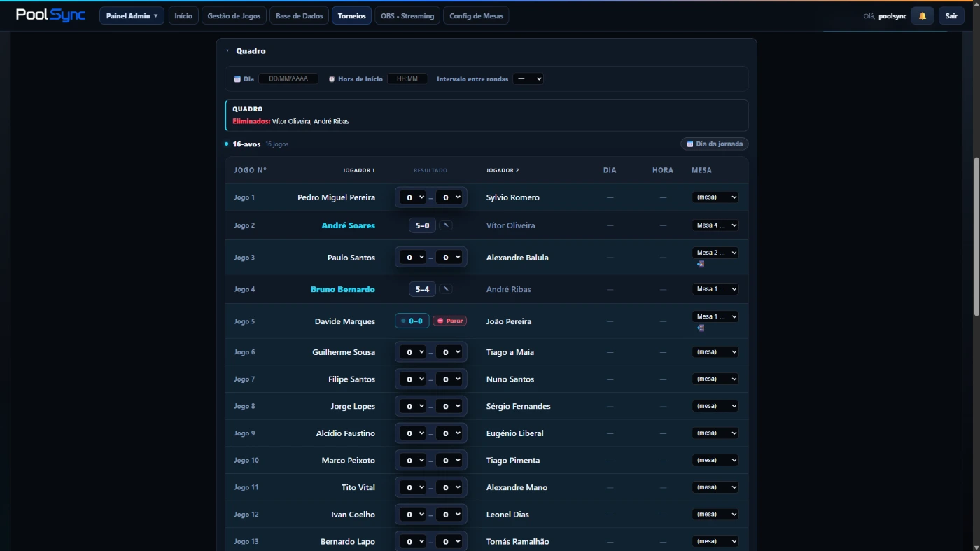Click the pencil next to the 5–4 result
Viewport: 980px width, 551px height.
click(x=446, y=289)
